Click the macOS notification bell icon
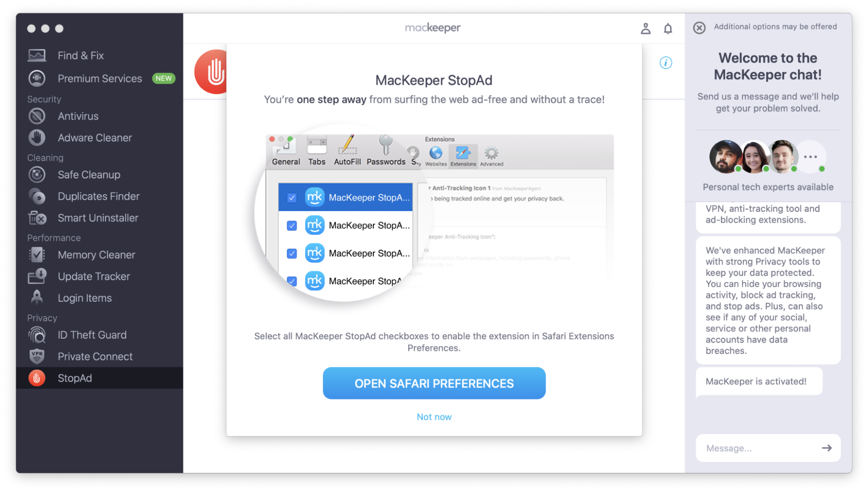The width and height of the screenshot is (868, 492). pos(668,29)
